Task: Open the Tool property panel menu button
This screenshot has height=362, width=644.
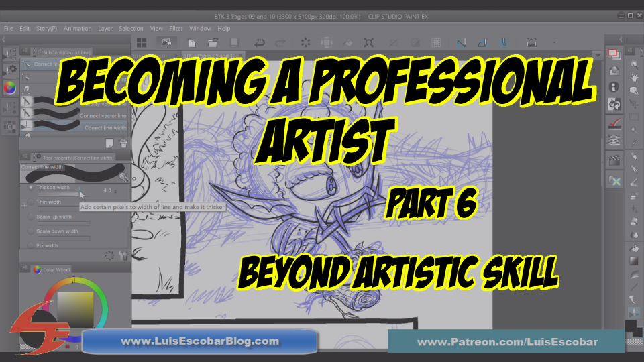Action: pyautogui.click(x=24, y=157)
